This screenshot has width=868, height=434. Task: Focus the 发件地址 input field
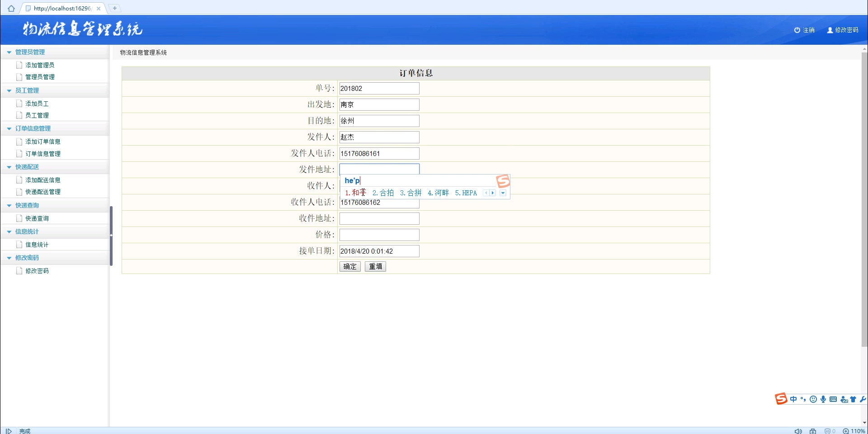pos(379,169)
